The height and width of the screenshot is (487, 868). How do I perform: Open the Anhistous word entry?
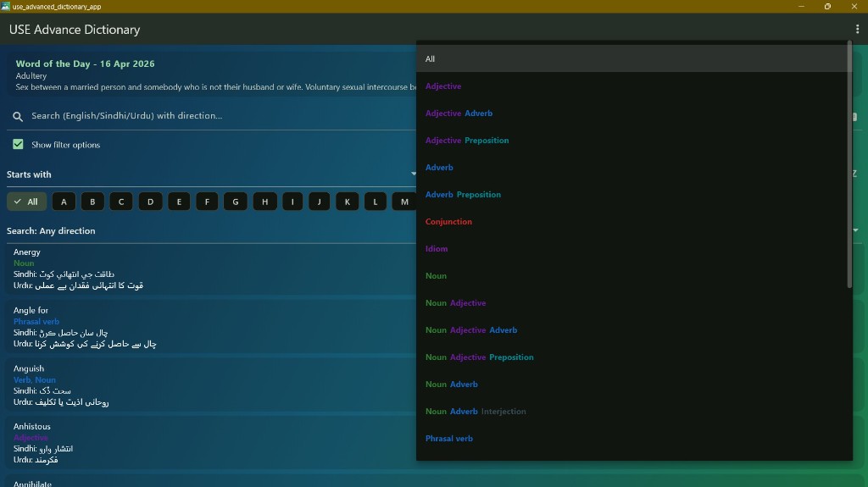pos(210,443)
